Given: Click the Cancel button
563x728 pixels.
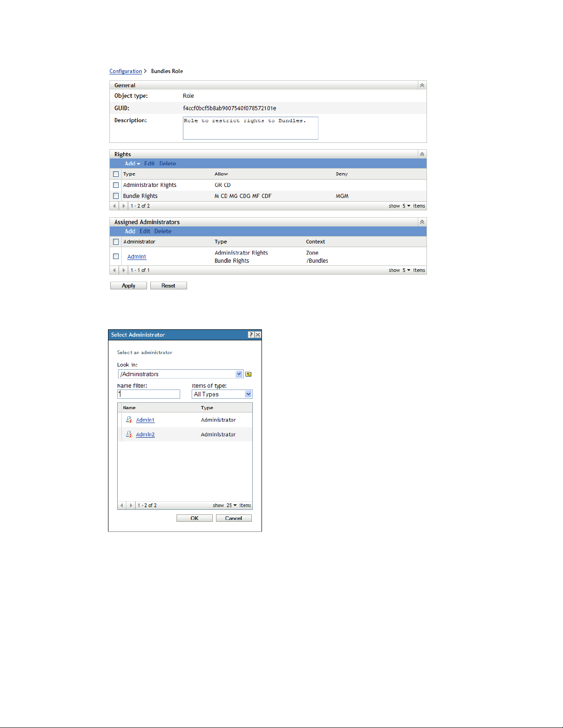Looking at the screenshot, I should [x=233, y=518].
